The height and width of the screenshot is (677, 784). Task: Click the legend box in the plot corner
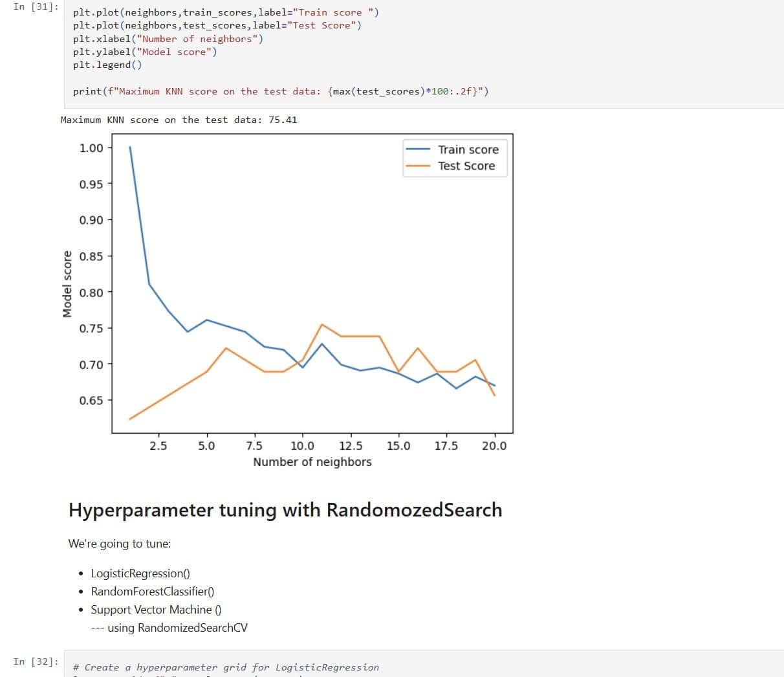pyautogui.click(x=455, y=157)
